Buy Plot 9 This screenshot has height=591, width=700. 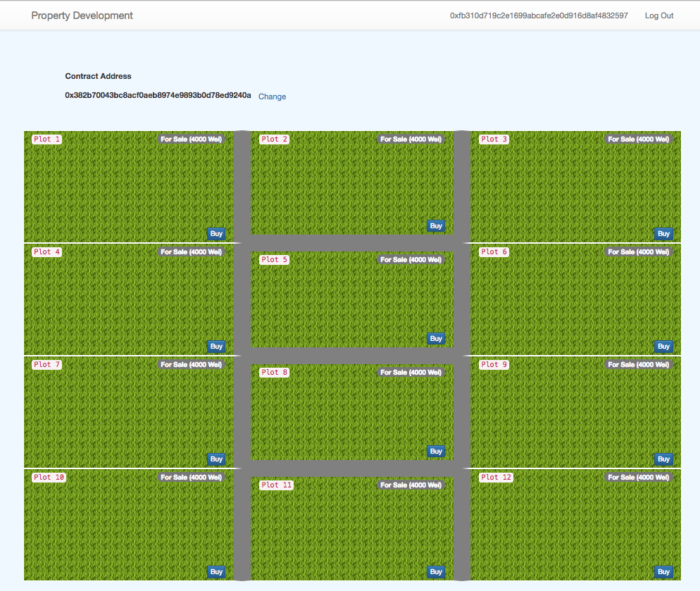click(x=663, y=459)
